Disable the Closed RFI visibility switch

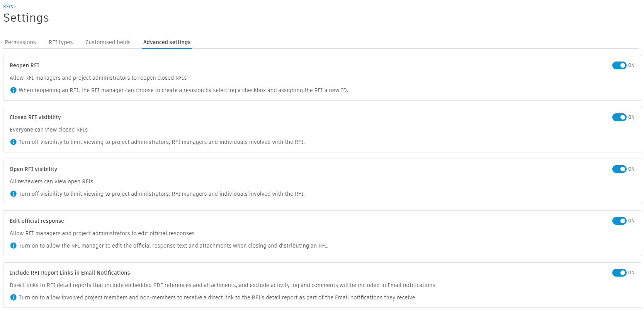coord(619,117)
